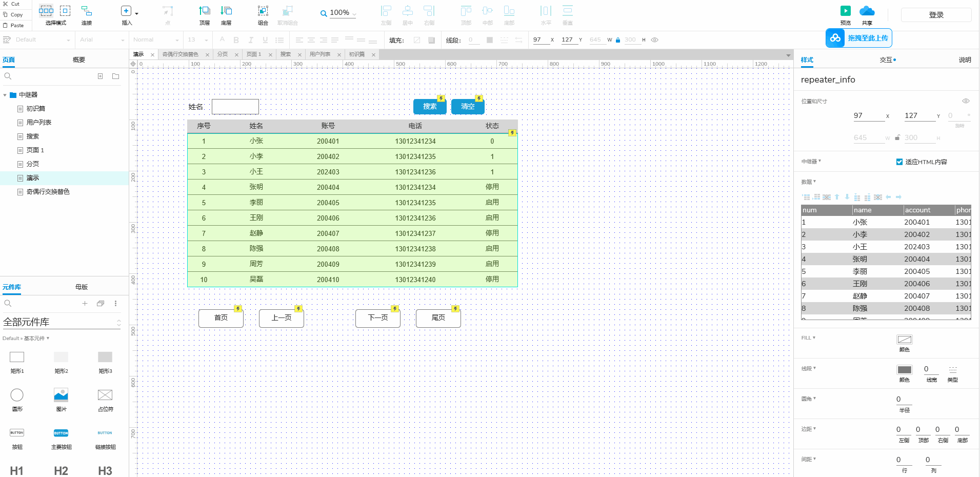This screenshot has width=980, height=477.
Task: Click move column right arrow in repeater data
Action: tap(898, 197)
